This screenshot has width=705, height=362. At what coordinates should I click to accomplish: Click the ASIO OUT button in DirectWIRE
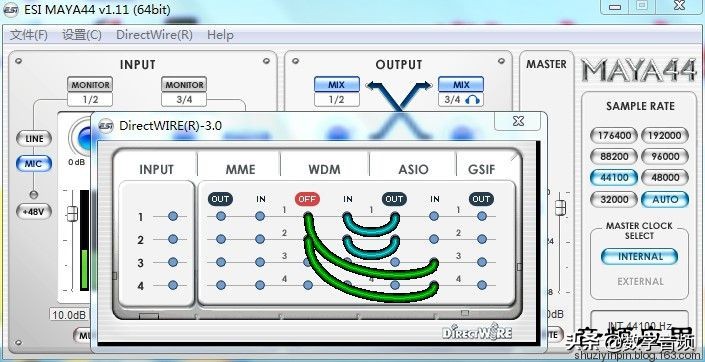coord(394,199)
